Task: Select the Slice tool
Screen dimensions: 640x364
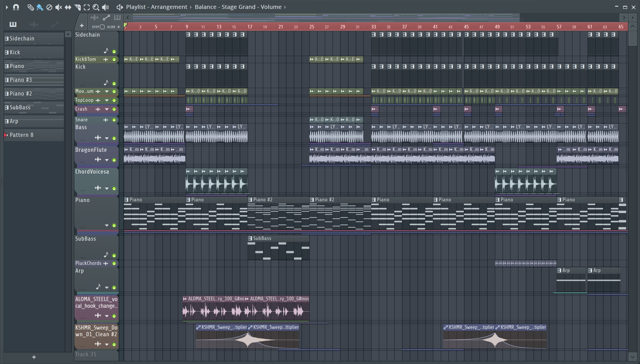Action: [77, 7]
